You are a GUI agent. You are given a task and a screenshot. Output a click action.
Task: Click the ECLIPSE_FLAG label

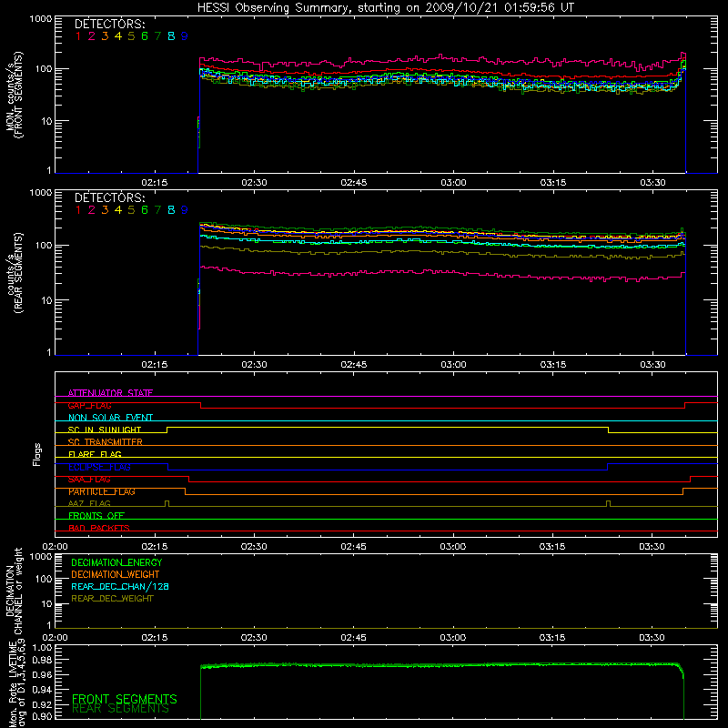click(99, 467)
